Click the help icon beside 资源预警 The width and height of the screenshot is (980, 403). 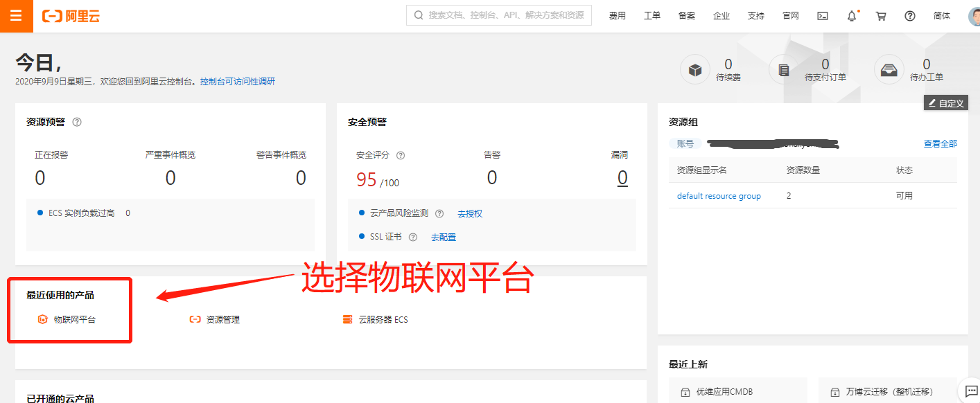coord(77,122)
